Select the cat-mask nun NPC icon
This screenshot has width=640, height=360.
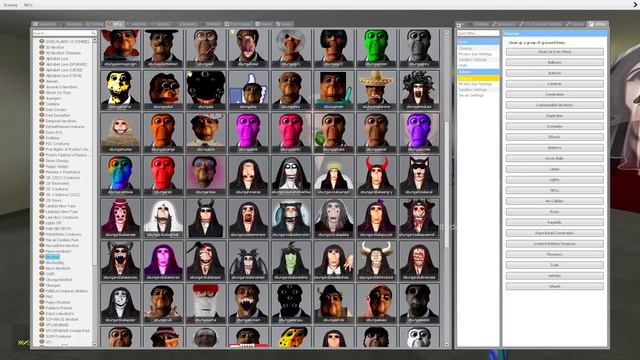coord(419,175)
